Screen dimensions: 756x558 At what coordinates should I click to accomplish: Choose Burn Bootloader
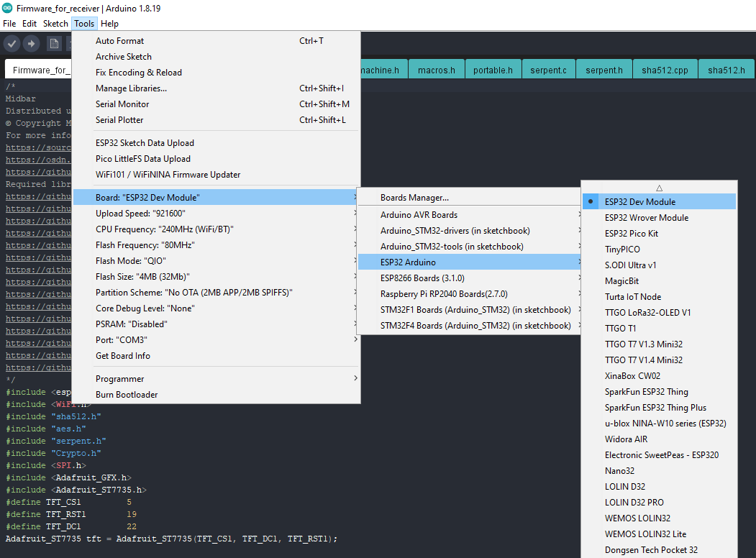pos(217,395)
